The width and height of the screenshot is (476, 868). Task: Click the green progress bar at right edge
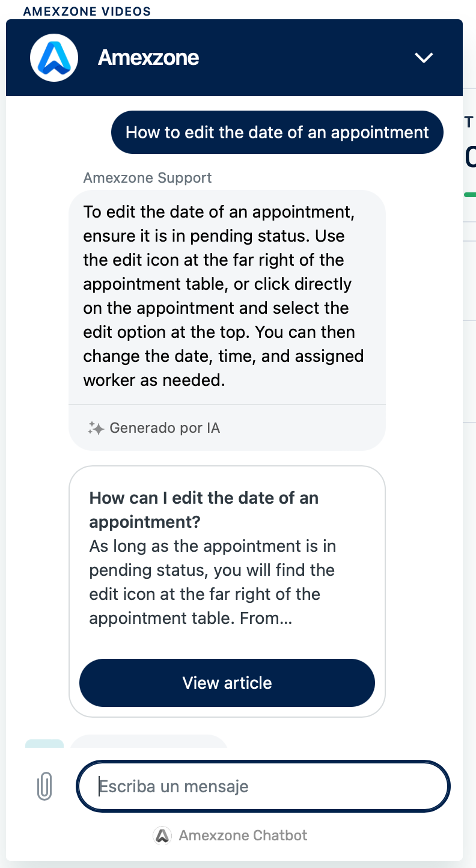[x=471, y=195]
